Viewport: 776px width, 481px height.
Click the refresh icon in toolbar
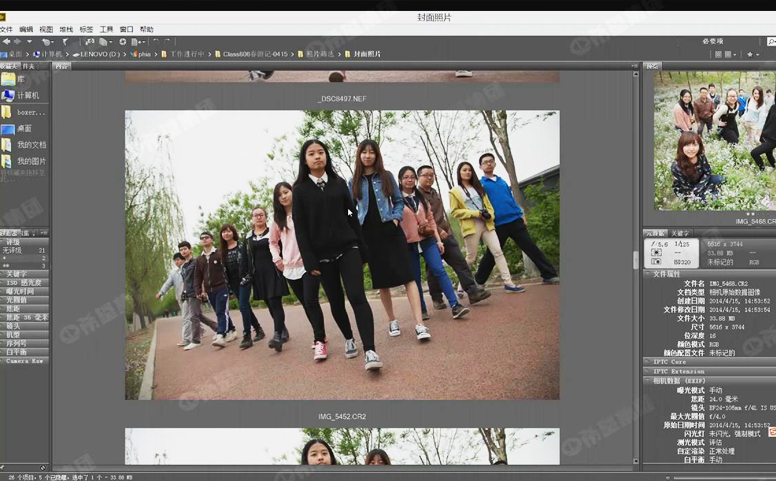click(x=122, y=42)
